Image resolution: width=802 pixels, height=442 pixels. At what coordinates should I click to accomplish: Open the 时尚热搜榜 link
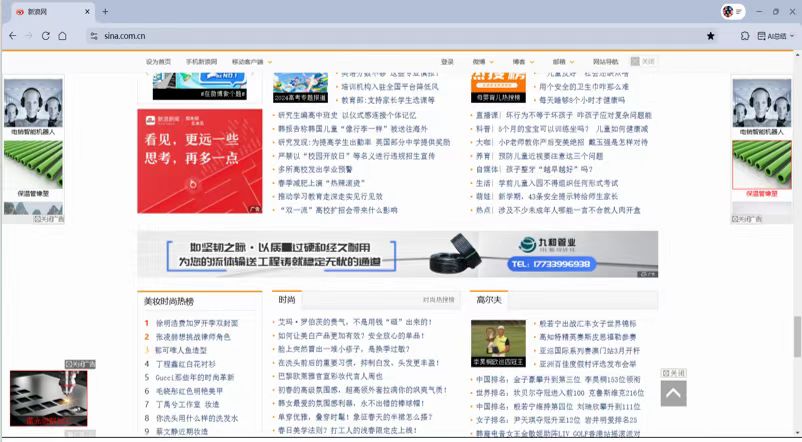438,300
